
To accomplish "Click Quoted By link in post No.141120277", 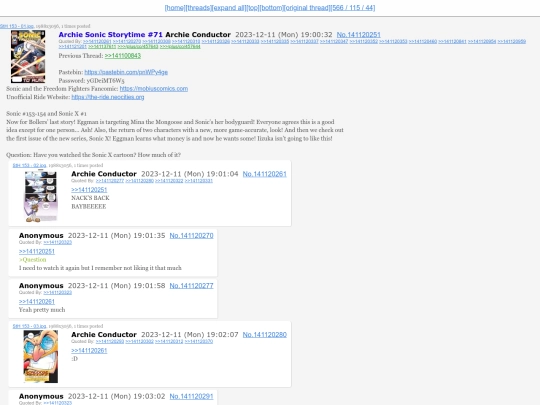I will [58, 293].
